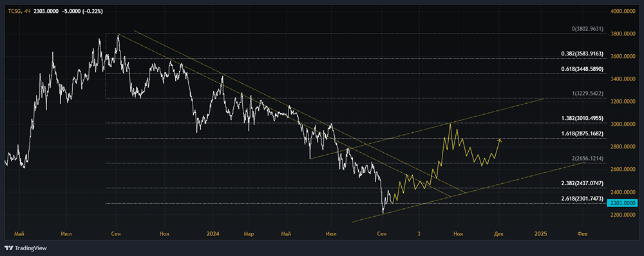The image size is (644, 256).
Task: Click the Май label at the time axis start
Action: pyautogui.click(x=19, y=234)
